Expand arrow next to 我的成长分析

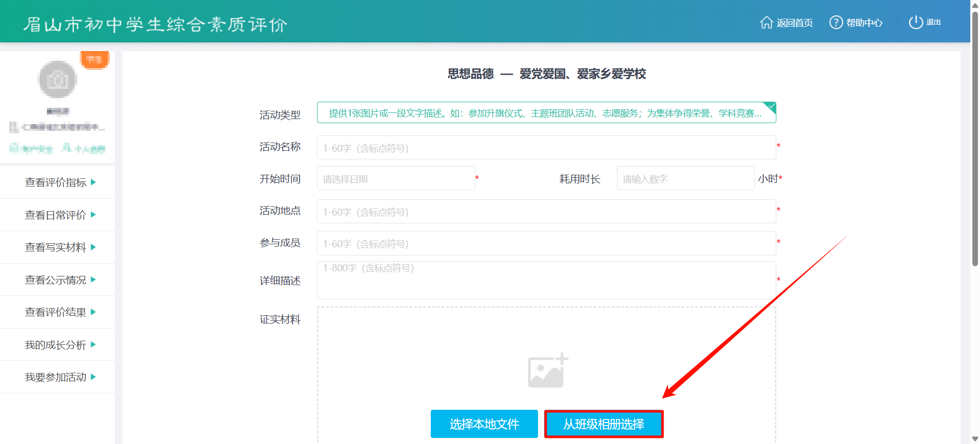[x=93, y=344]
